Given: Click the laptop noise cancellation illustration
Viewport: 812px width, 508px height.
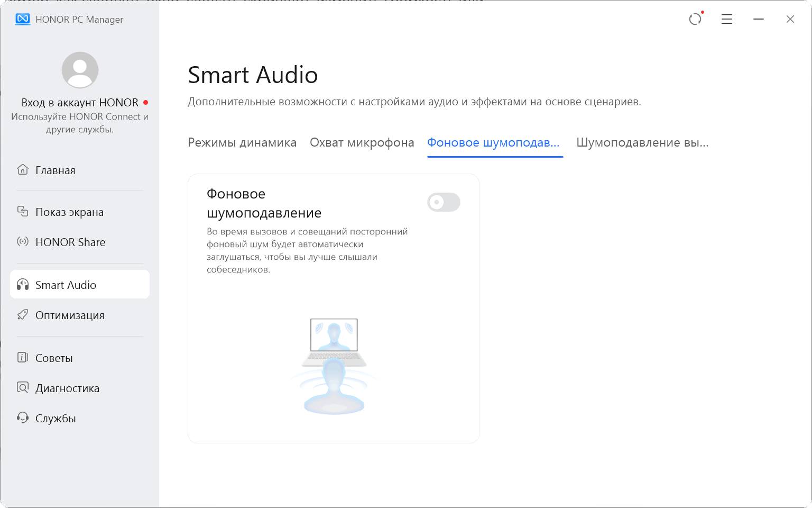Looking at the screenshot, I should [x=334, y=366].
